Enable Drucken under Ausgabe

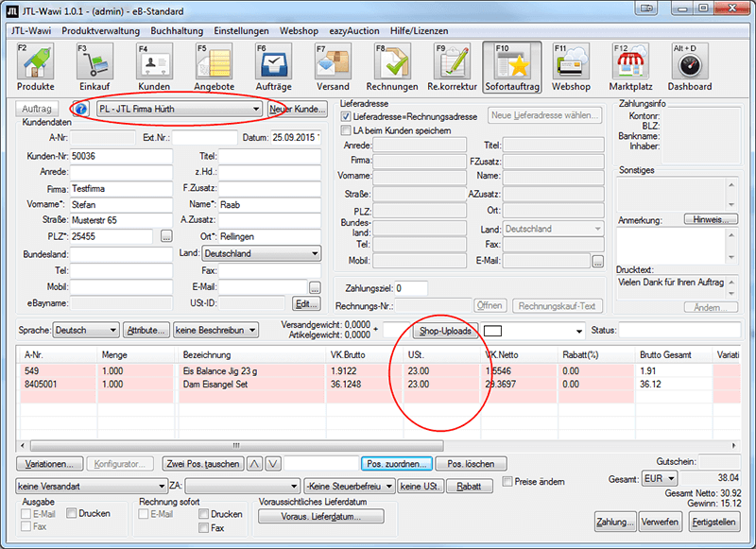(x=72, y=513)
